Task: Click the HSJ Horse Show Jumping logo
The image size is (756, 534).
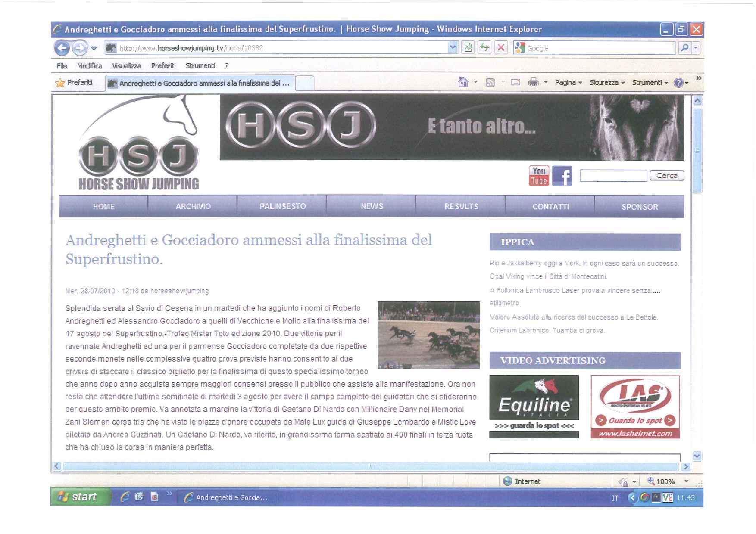Action: (138, 143)
